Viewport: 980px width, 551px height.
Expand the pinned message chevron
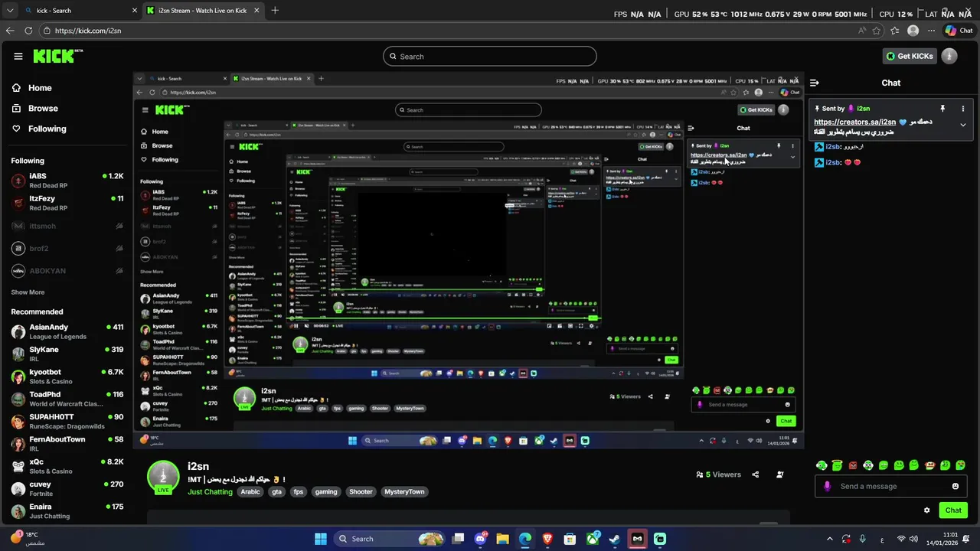[963, 125]
